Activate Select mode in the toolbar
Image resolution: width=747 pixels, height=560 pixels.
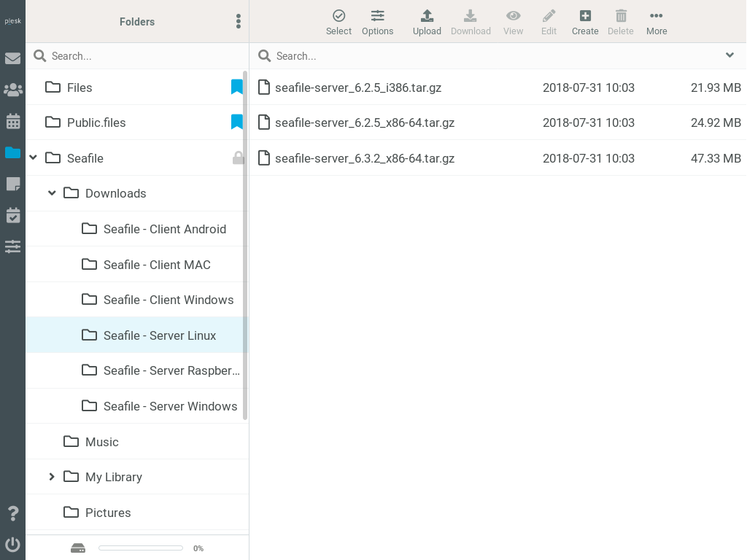338,22
